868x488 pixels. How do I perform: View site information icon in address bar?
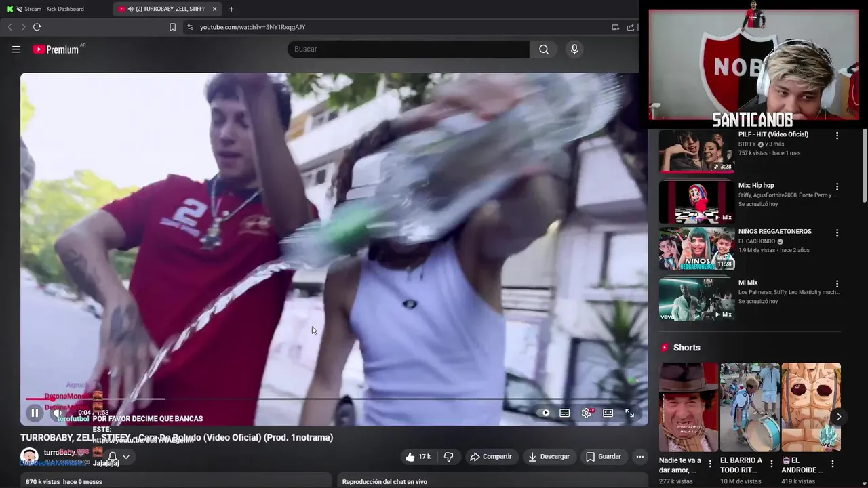tap(190, 27)
